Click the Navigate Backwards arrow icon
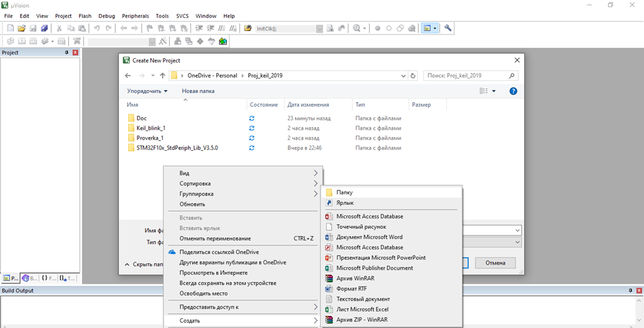Screen dimensions: 644x328 [x=124, y=28]
